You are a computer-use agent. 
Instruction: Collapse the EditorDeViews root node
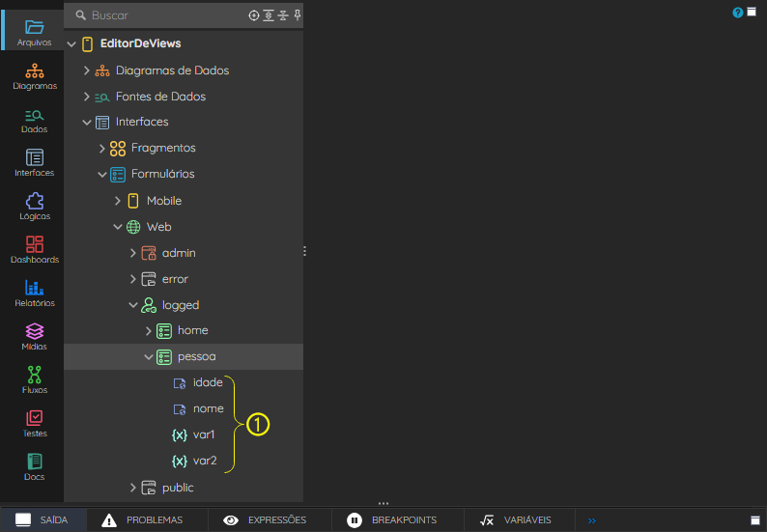[x=71, y=44]
